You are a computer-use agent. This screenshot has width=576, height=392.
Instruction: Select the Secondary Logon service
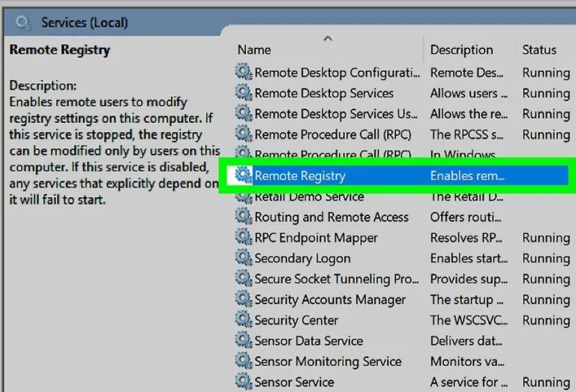click(302, 259)
